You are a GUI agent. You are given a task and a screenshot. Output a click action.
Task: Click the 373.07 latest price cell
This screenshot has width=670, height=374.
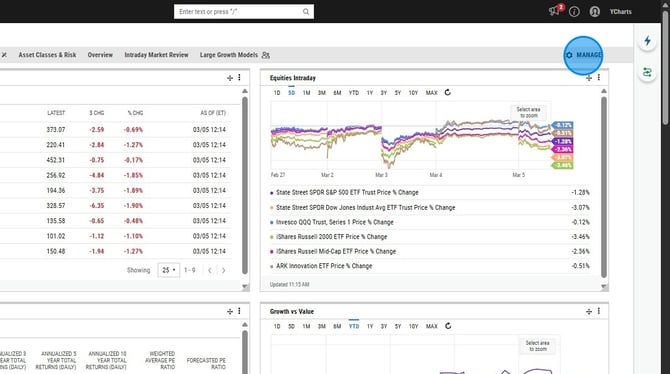tap(56, 130)
